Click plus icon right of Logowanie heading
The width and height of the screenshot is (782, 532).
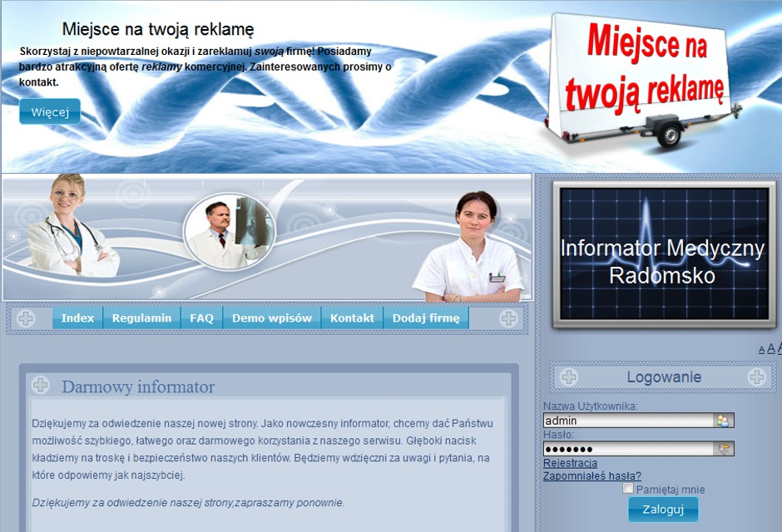[x=756, y=377]
